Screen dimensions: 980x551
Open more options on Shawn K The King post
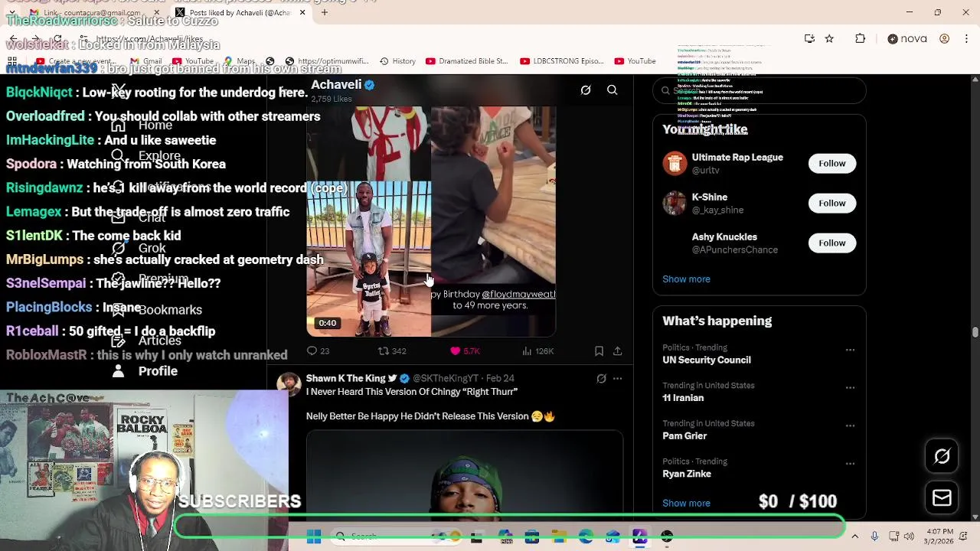pyautogui.click(x=617, y=379)
